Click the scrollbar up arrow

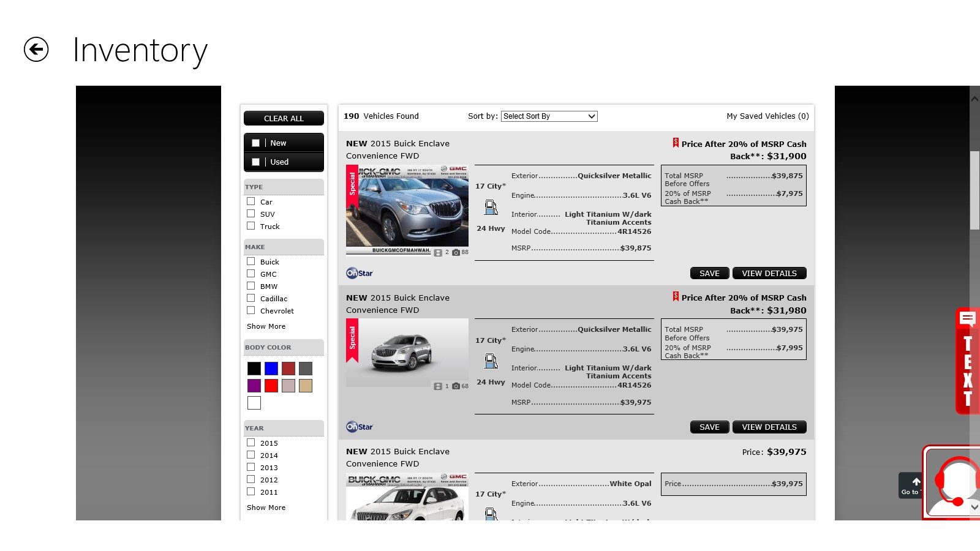[x=974, y=98]
